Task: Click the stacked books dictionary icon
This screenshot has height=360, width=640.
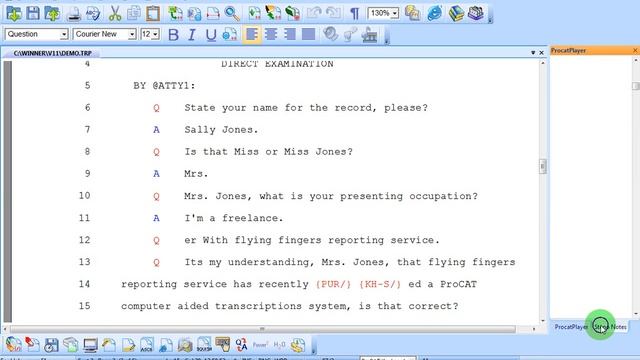Action: [456, 13]
